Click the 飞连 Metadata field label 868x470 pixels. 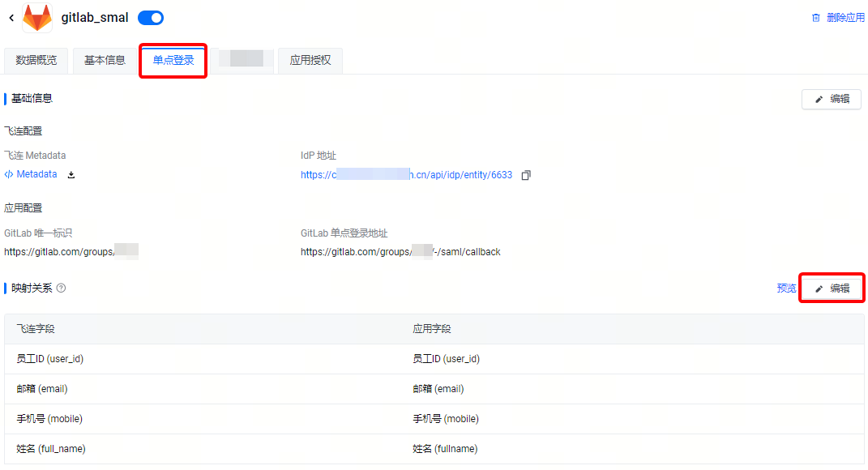pyautogui.click(x=35, y=156)
